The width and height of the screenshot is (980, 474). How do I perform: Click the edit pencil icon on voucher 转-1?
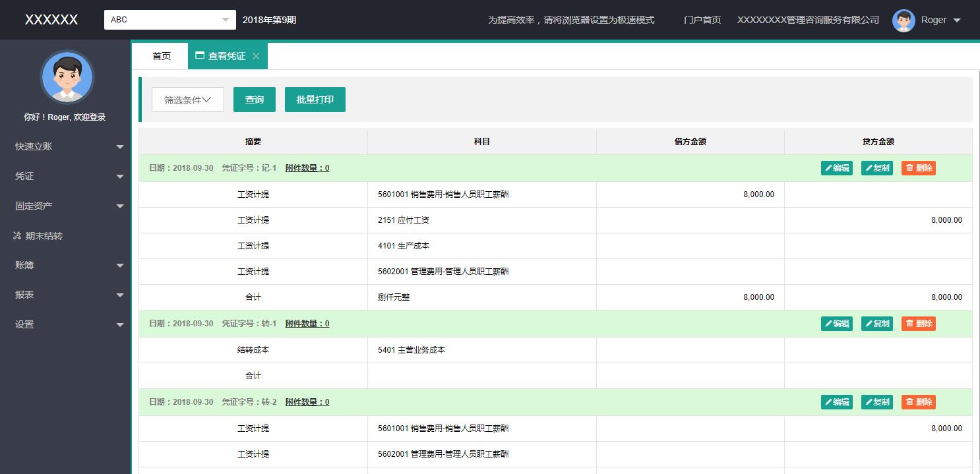(830, 323)
